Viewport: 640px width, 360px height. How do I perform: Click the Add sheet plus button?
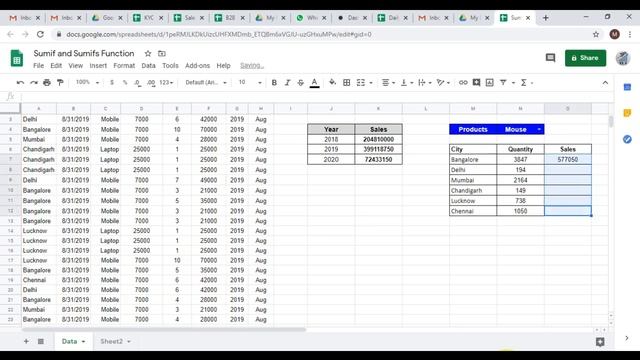[26, 341]
